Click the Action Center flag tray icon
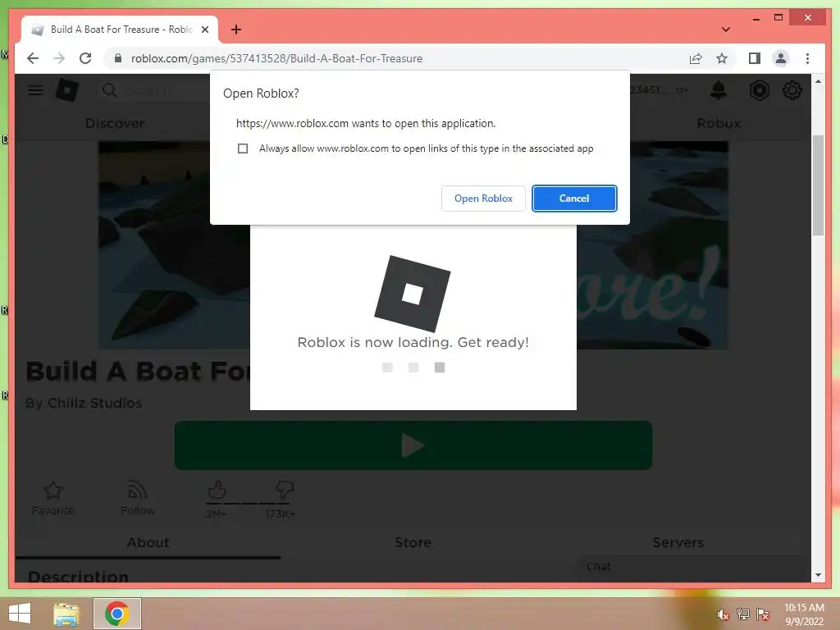 762,614
